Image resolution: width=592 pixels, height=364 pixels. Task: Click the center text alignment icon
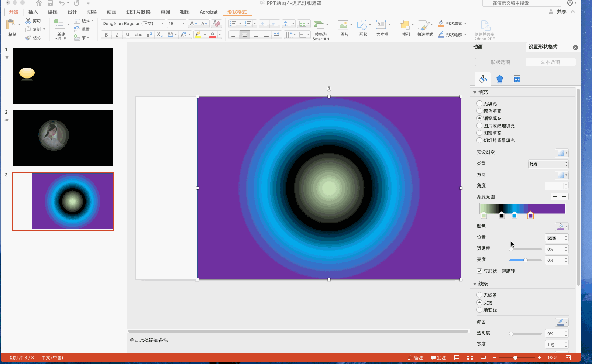coord(244,35)
